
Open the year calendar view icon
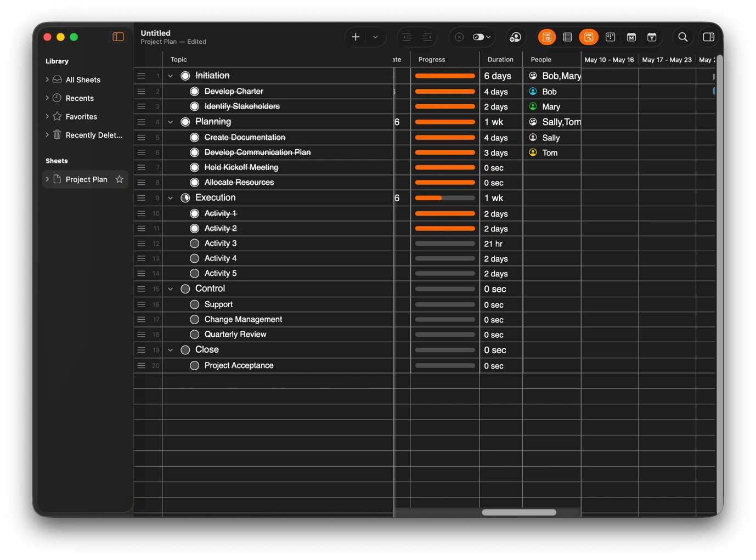tap(652, 37)
